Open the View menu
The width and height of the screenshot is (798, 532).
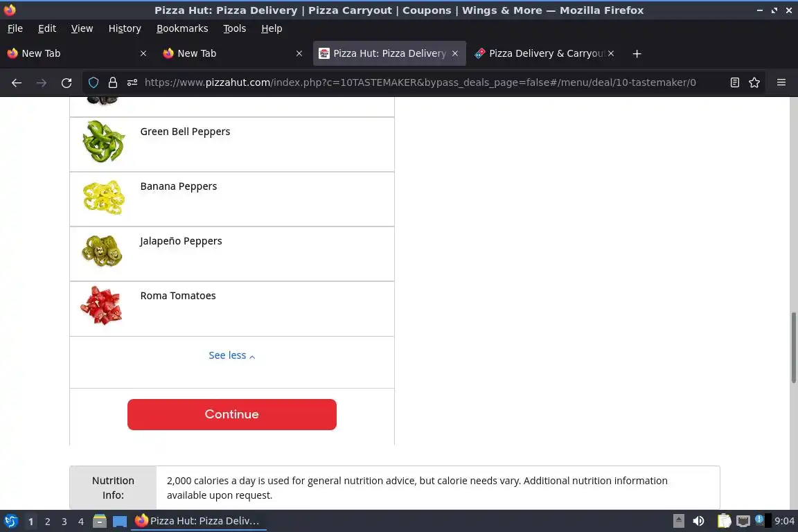[x=82, y=28]
